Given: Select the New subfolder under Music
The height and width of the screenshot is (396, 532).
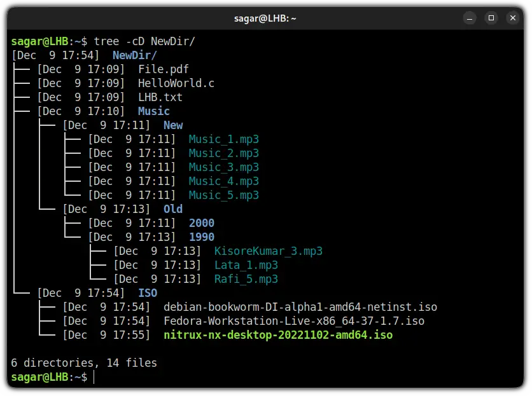Looking at the screenshot, I should click(172, 125).
